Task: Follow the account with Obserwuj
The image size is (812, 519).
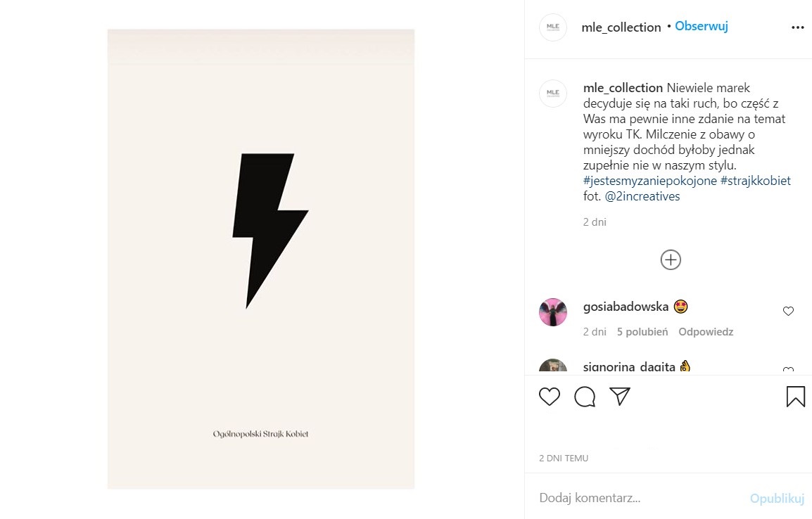Action: pyautogui.click(x=701, y=27)
